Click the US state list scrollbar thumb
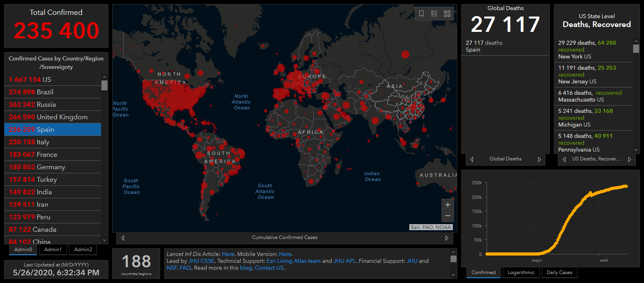The width and height of the screenshot is (644, 283). [636, 48]
